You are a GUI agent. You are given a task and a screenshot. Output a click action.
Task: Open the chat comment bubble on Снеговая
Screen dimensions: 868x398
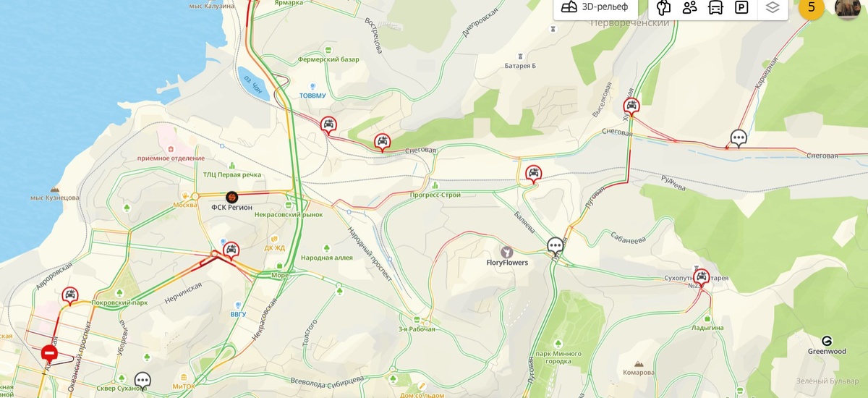[738, 137]
